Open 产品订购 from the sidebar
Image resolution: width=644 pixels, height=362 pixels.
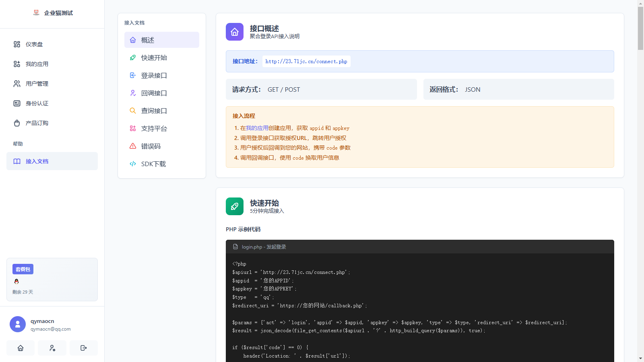[x=37, y=123]
